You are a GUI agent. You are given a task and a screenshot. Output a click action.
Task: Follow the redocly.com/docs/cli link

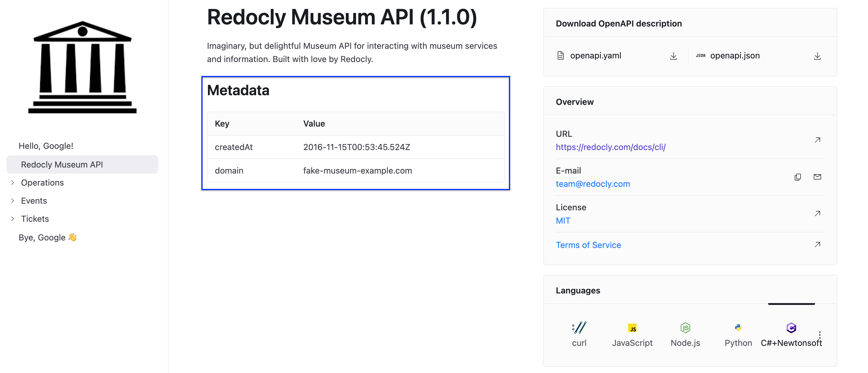point(611,147)
